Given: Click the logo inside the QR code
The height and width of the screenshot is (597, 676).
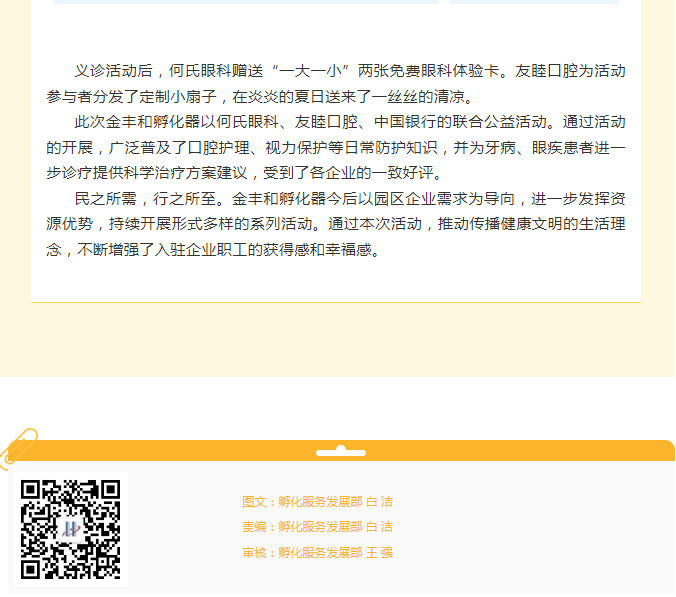Looking at the screenshot, I should coord(71,529).
